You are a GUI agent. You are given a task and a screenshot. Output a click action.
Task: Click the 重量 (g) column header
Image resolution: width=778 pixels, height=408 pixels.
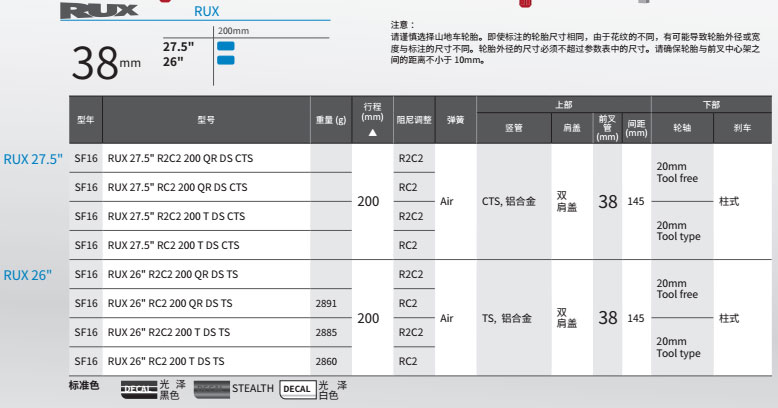coord(331,120)
